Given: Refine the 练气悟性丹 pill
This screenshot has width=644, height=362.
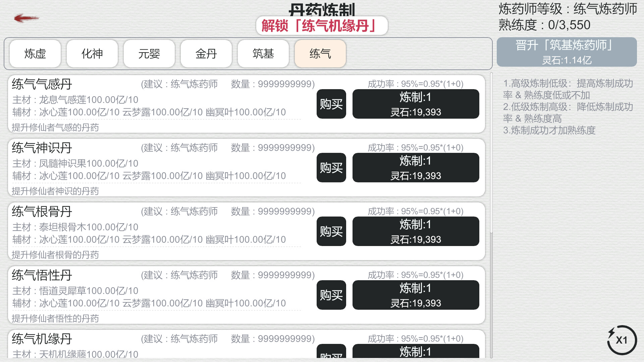Looking at the screenshot, I should coord(416,295).
